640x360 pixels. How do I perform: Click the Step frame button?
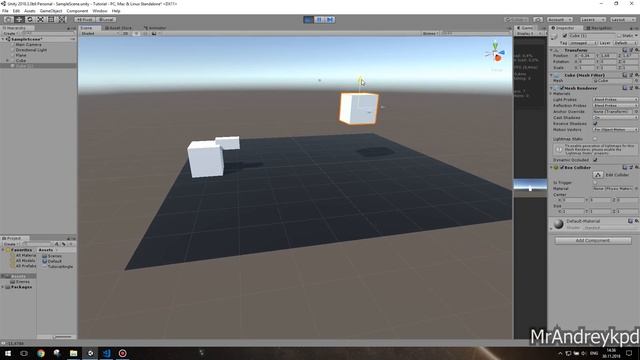point(330,20)
